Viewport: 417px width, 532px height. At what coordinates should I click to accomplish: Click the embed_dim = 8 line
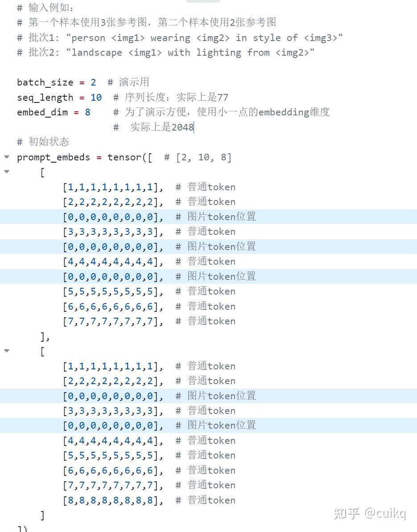point(173,112)
